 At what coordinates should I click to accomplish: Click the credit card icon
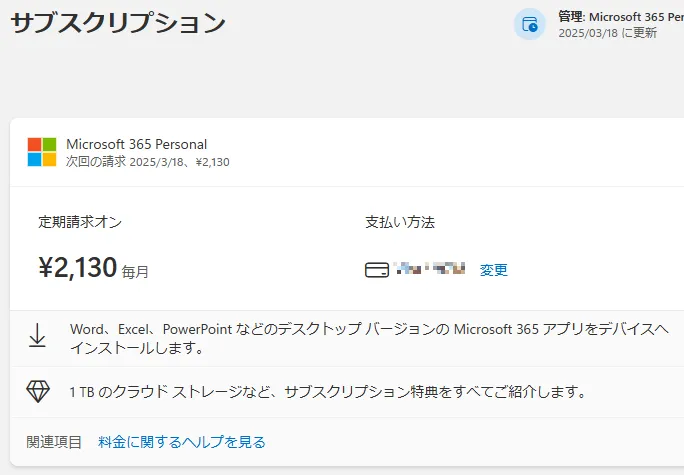click(x=377, y=270)
